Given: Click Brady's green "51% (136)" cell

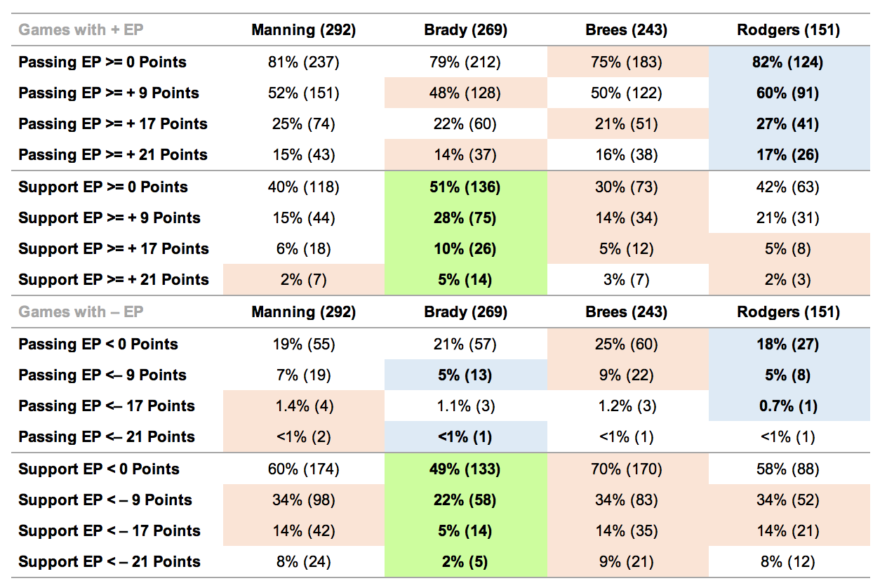Looking at the screenshot, I should click(x=465, y=187).
